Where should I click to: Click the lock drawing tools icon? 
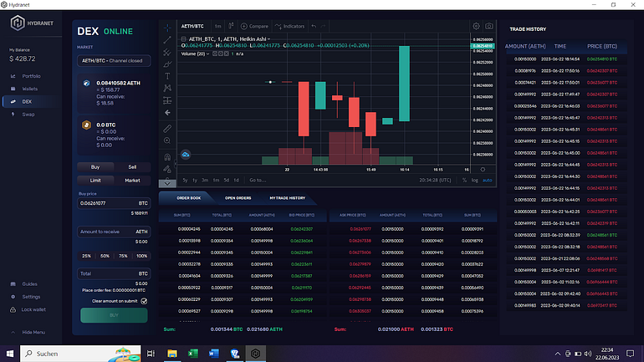click(167, 169)
